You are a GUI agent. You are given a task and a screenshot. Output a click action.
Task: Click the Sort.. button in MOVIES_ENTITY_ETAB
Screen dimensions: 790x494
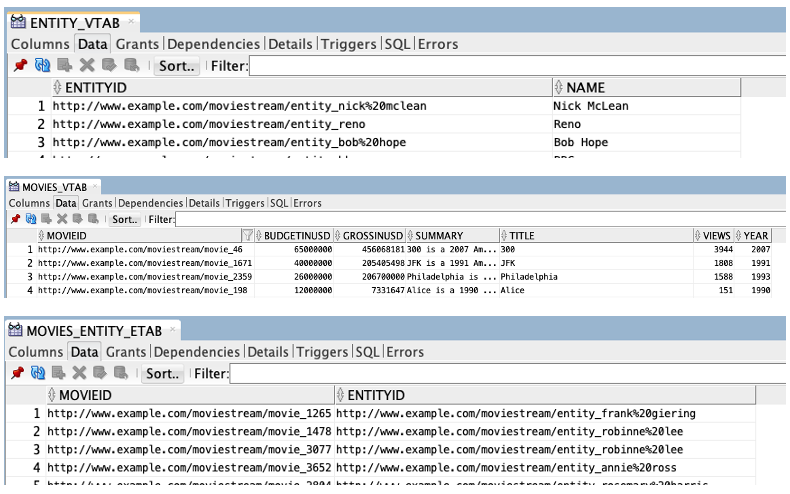coord(162,373)
